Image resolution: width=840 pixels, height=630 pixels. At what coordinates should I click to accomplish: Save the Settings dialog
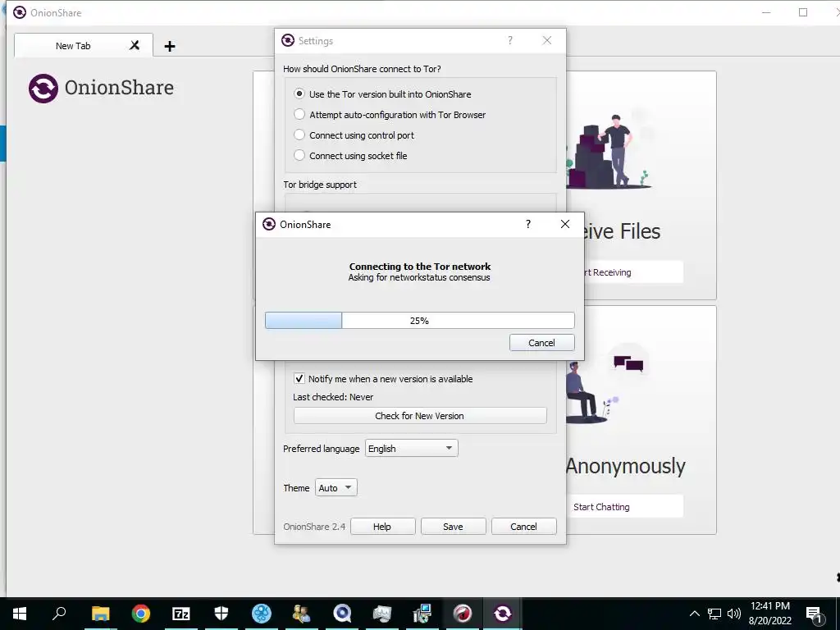click(453, 527)
